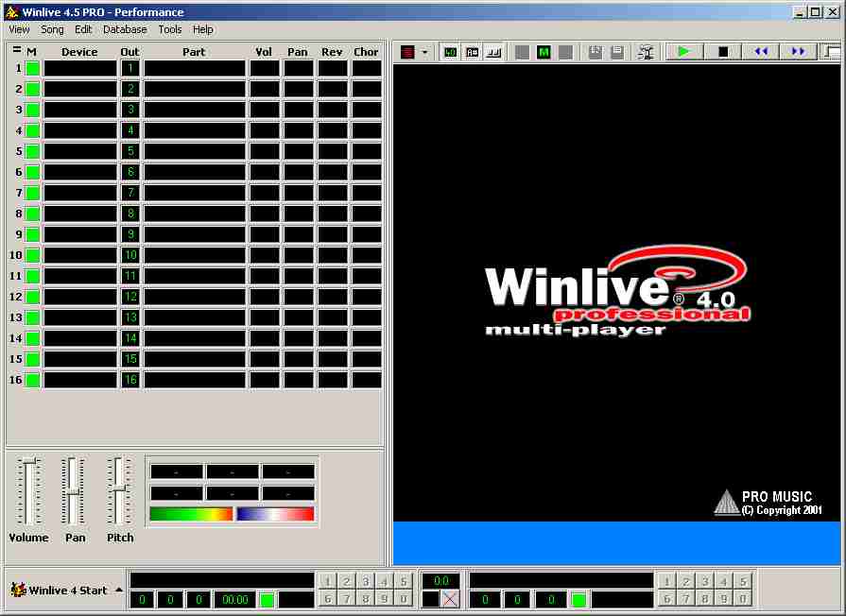This screenshot has width=846, height=616.
Task: Click the lined text sheet icon in the toolbar
Action: 617,52
